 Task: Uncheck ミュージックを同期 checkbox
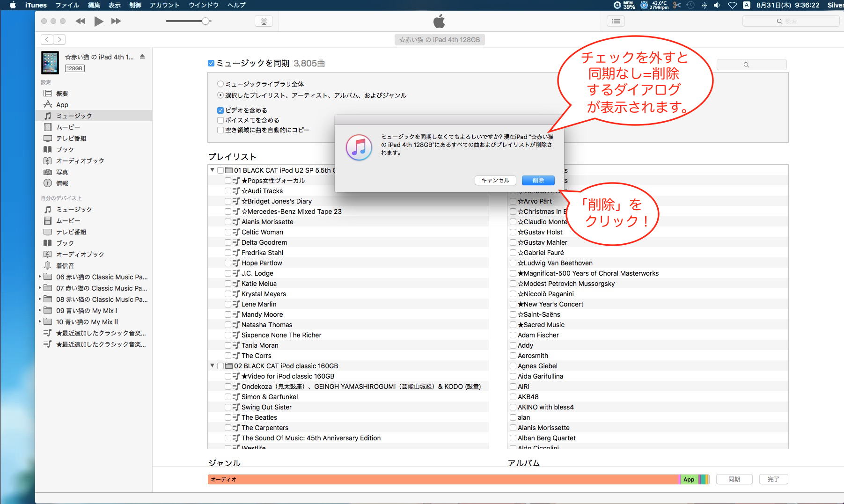[x=211, y=63]
